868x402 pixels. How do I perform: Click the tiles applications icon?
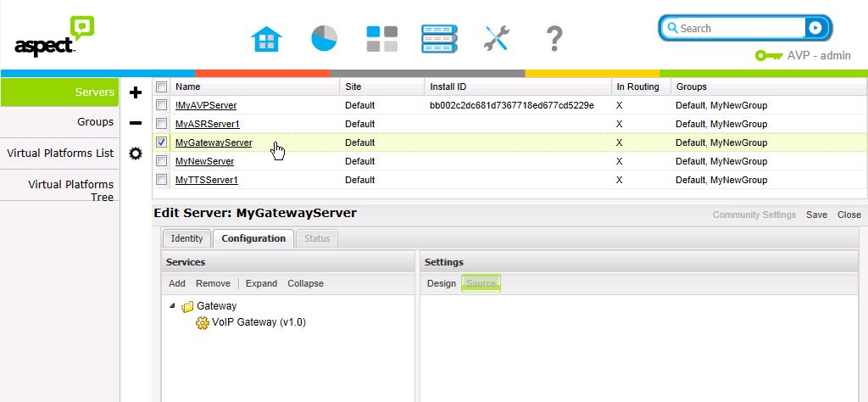pos(381,38)
